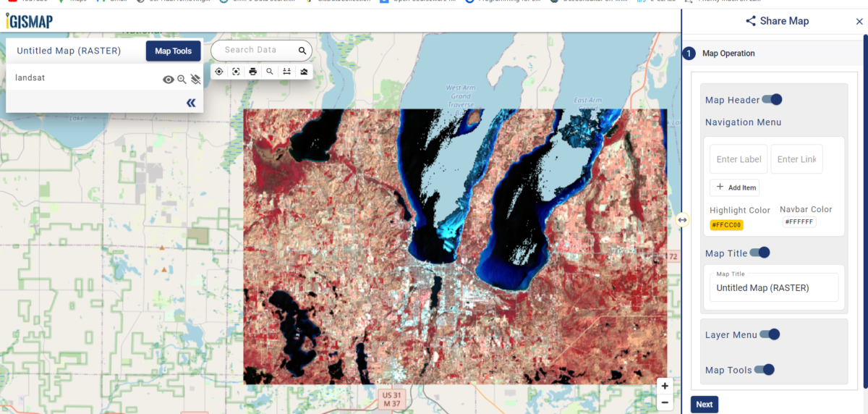Viewport: 868px width, 414px height.
Task: Collapse the layer panel with double chevron
Action: [x=191, y=103]
